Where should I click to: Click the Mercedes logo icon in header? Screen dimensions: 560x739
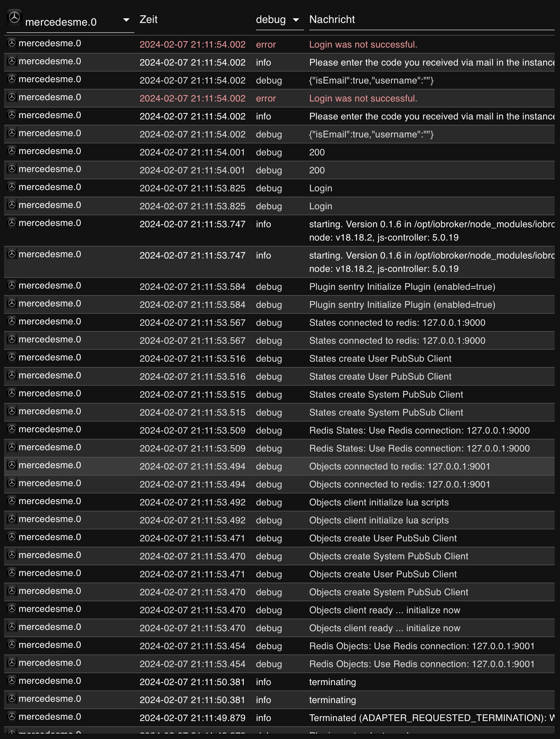point(14,17)
